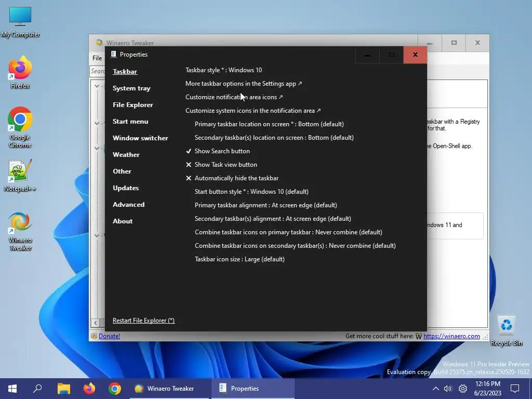Open the winaero.com link
Viewport: 532px width, 399px height.
pos(451,336)
